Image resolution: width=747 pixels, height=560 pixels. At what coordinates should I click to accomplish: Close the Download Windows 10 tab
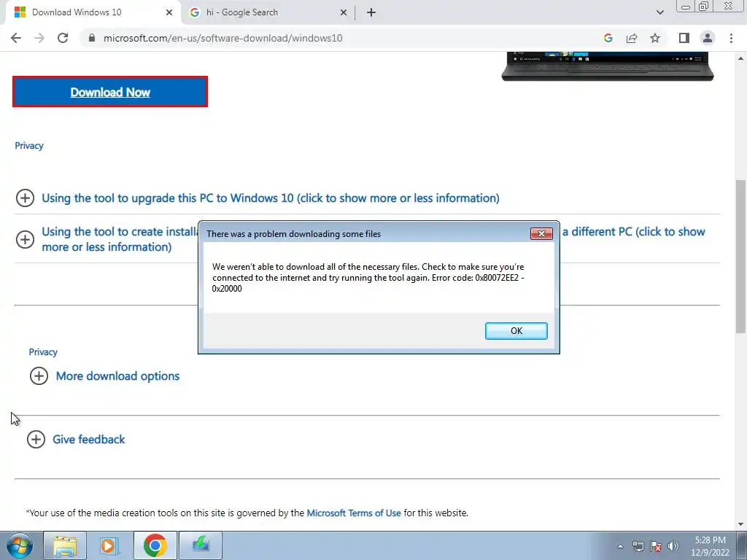coord(169,12)
